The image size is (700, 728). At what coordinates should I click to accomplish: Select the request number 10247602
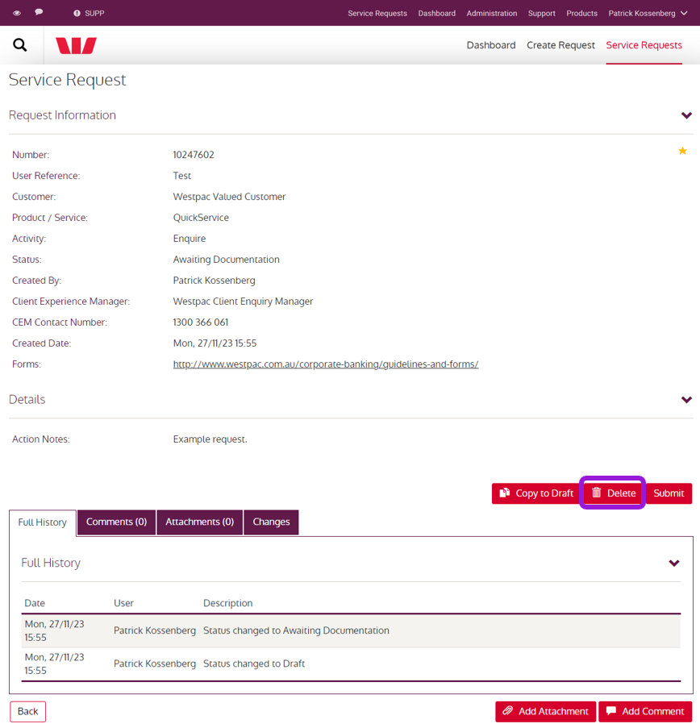tap(194, 155)
